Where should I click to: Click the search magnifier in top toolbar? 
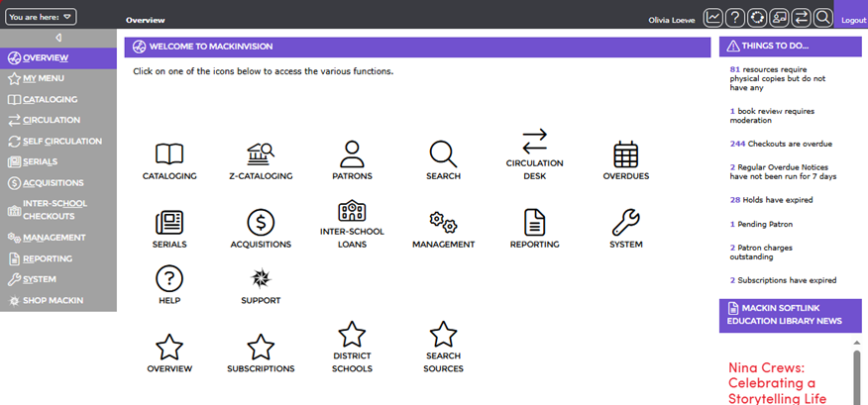coord(823,18)
